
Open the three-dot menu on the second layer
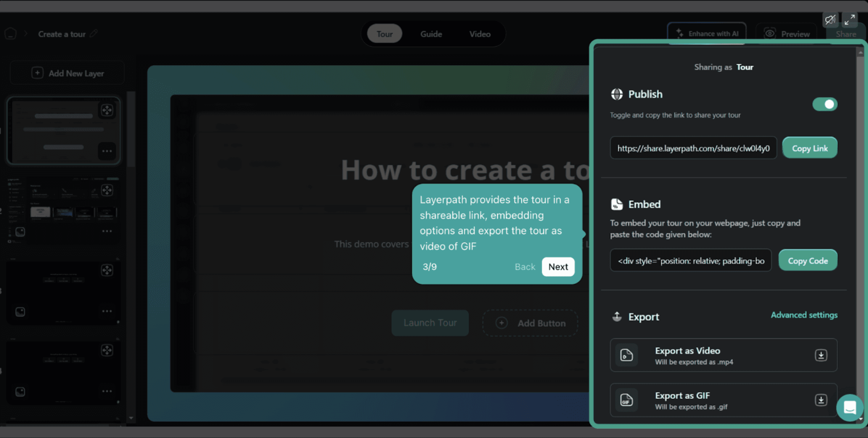(x=107, y=231)
